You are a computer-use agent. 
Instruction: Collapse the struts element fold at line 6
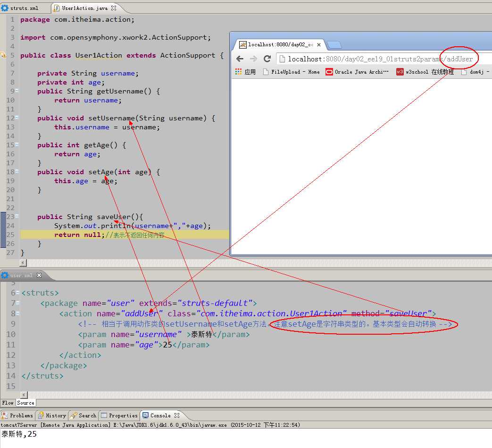17,292
